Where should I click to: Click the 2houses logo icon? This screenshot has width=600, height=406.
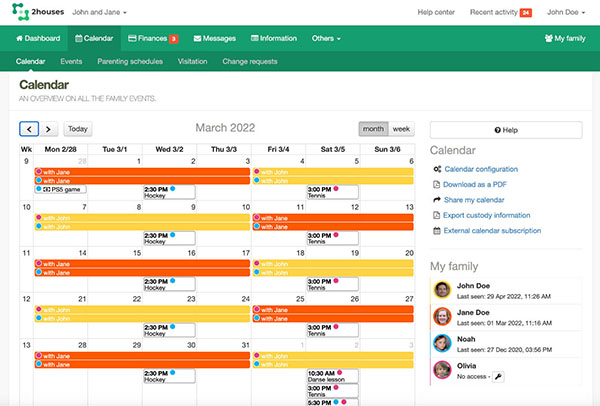19,12
